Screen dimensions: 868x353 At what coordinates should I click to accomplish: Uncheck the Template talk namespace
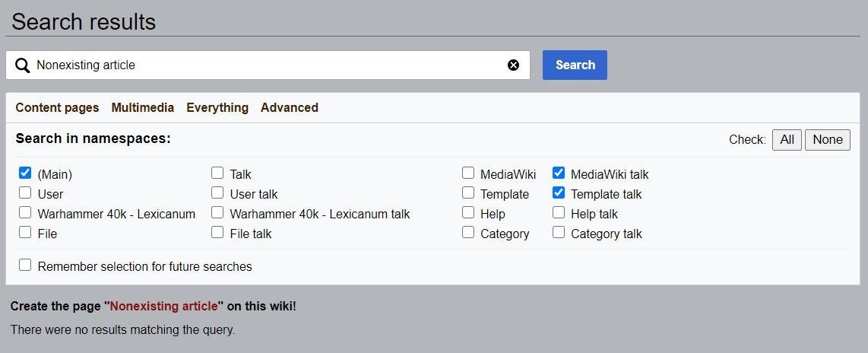(x=559, y=193)
